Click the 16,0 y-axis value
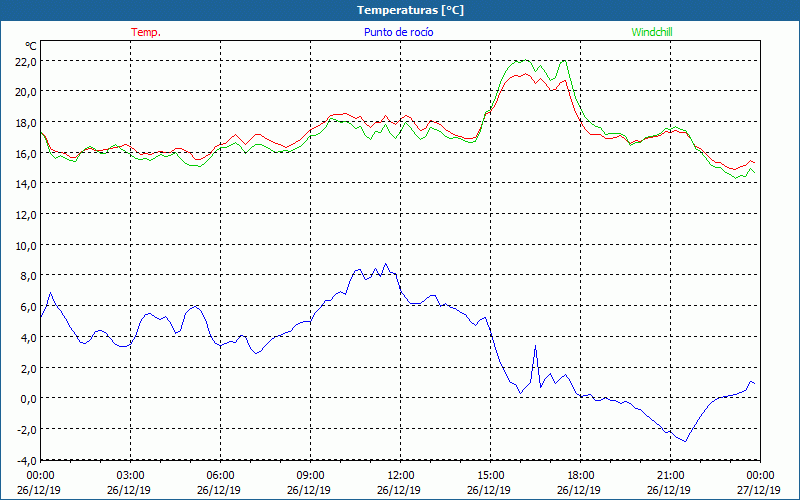Viewport: 800px width, 500px height. tap(26, 154)
